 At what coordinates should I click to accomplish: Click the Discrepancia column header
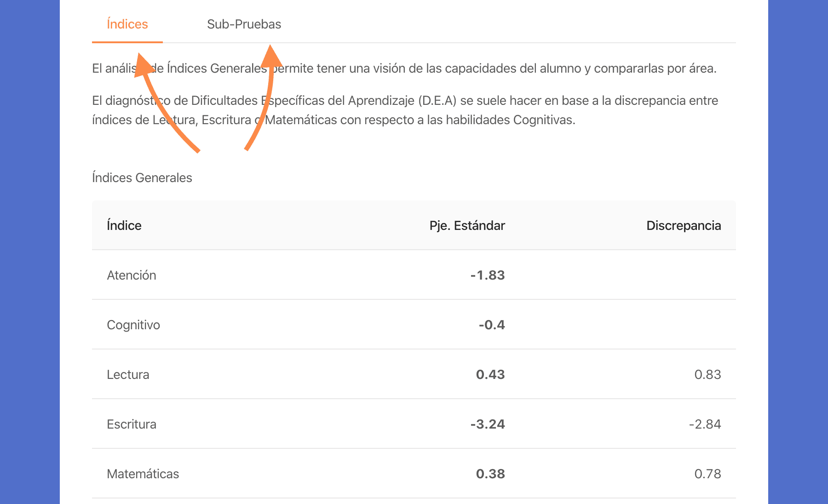683,225
